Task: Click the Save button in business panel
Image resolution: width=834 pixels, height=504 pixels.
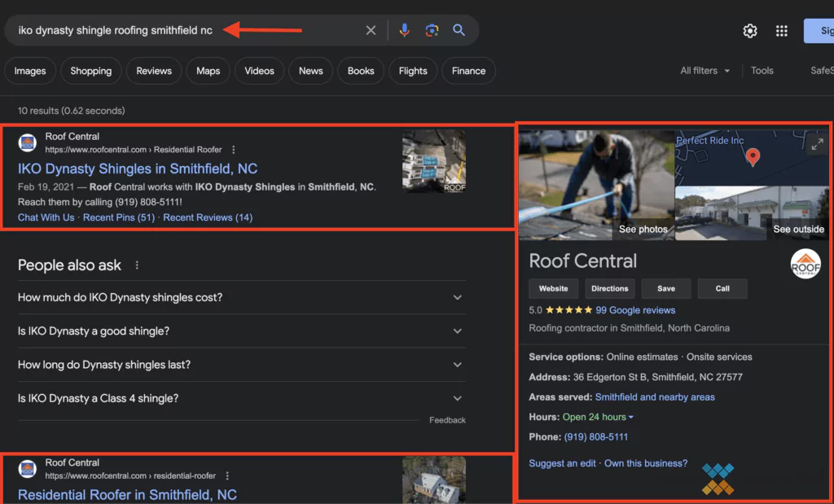Action: 666,289
